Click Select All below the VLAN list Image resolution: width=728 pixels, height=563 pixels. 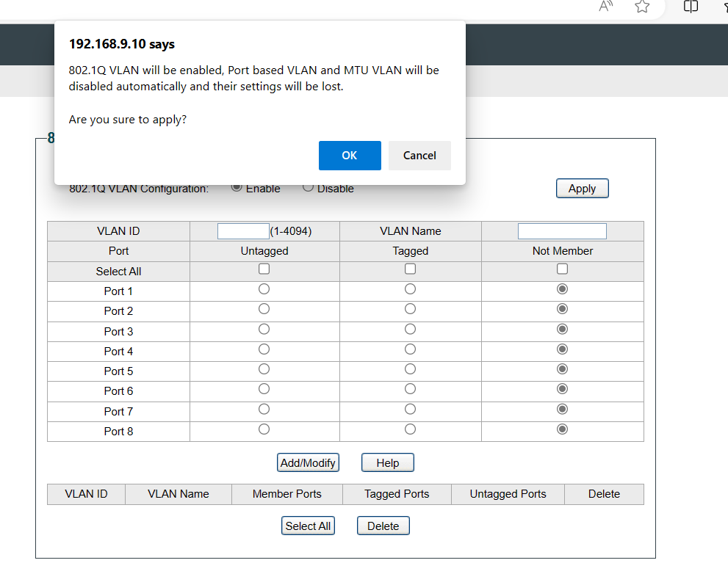coord(308,526)
